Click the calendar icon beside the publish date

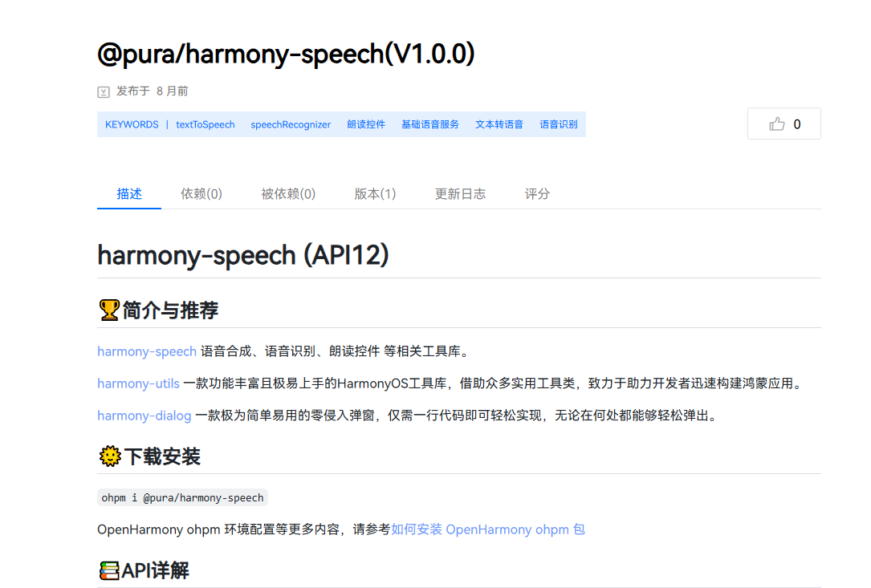coord(103,91)
